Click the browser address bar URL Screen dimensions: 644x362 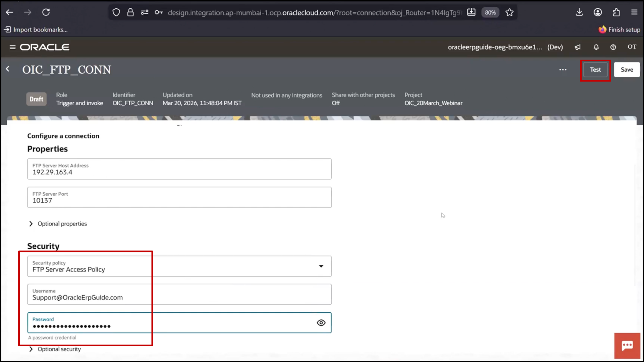(315, 13)
